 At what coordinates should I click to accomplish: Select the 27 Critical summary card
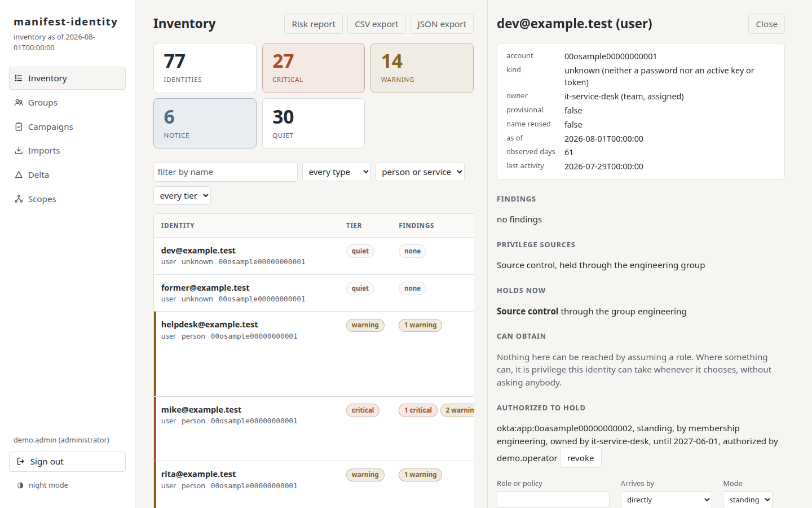pos(314,68)
